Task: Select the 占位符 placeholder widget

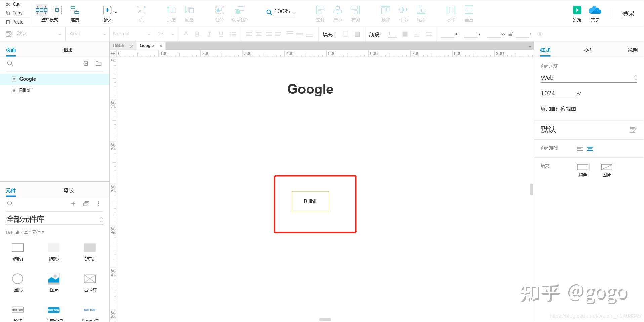Action: click(90, 283)
